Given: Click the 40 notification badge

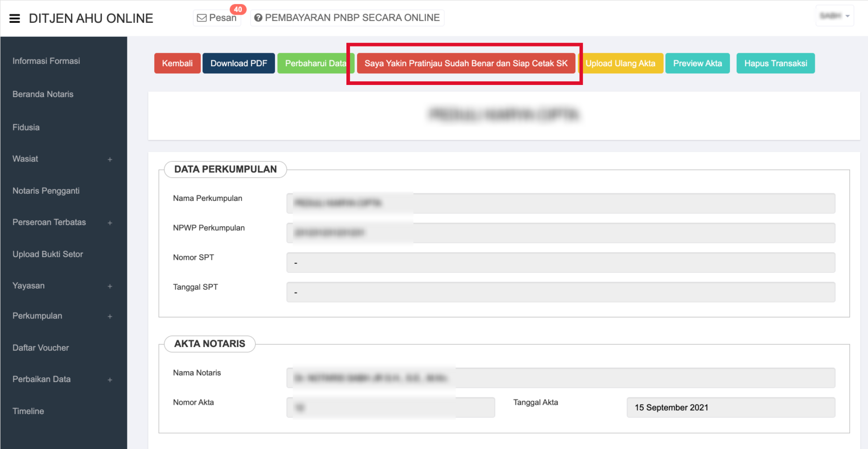Looking at the screenshot, I should [238, 9].
